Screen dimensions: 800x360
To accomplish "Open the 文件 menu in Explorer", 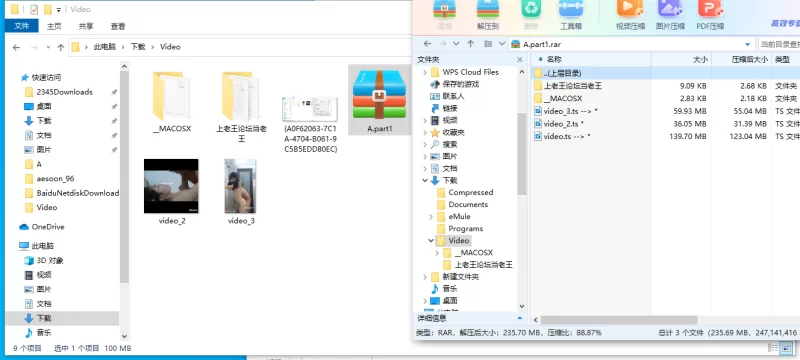I will tap(21, 26).
